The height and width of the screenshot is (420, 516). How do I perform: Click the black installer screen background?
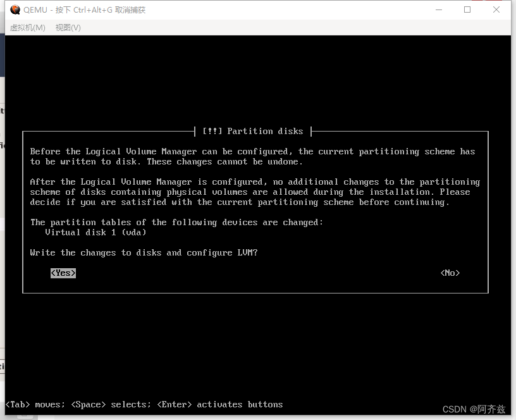[253, 348]
